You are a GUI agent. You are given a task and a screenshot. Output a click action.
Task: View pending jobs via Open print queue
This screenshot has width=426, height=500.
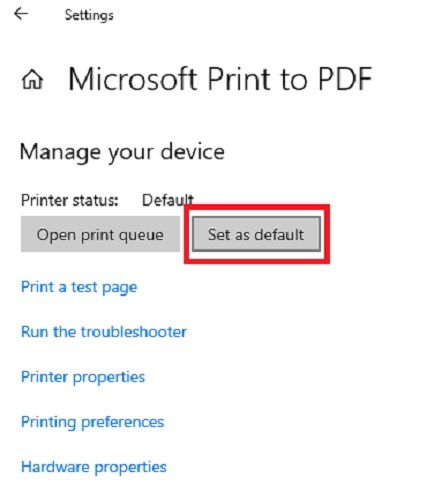click(x=100, y=234)
